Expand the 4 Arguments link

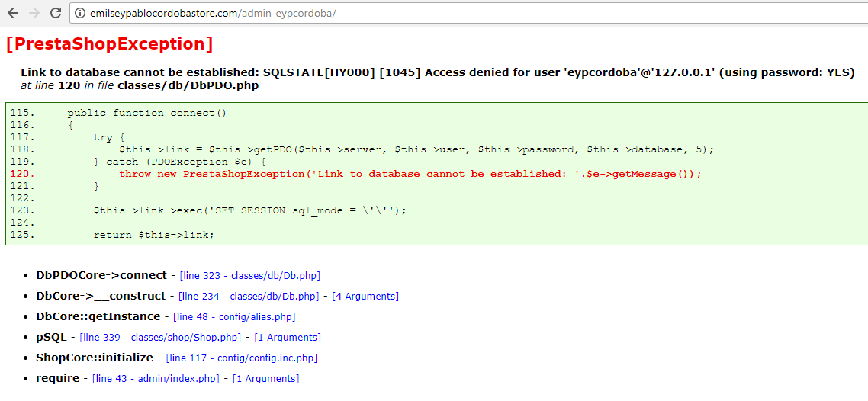coord(365,296)
